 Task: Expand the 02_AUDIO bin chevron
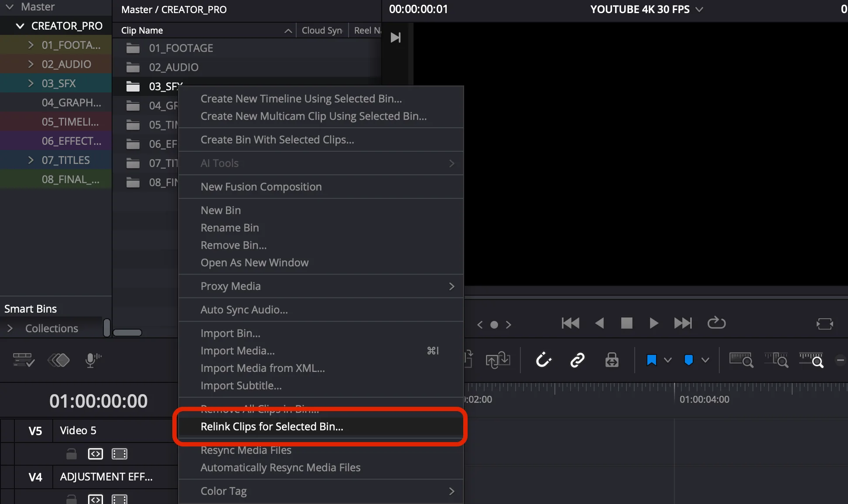coord(31,64)
